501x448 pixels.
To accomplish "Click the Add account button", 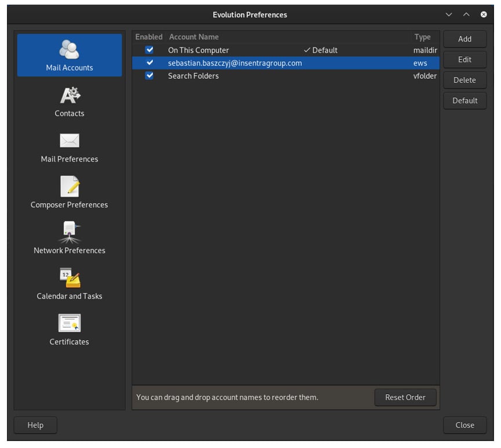I will coord(465,39).
